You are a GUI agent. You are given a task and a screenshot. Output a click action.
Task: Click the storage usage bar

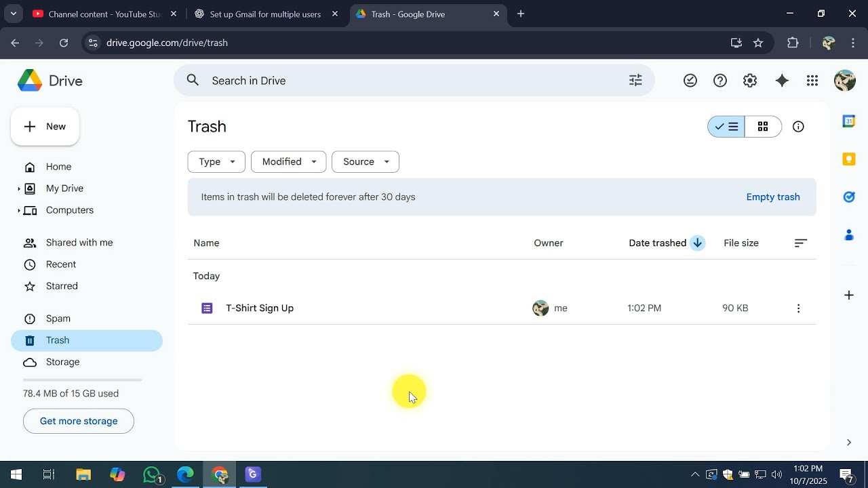click(x=83, y=380)
